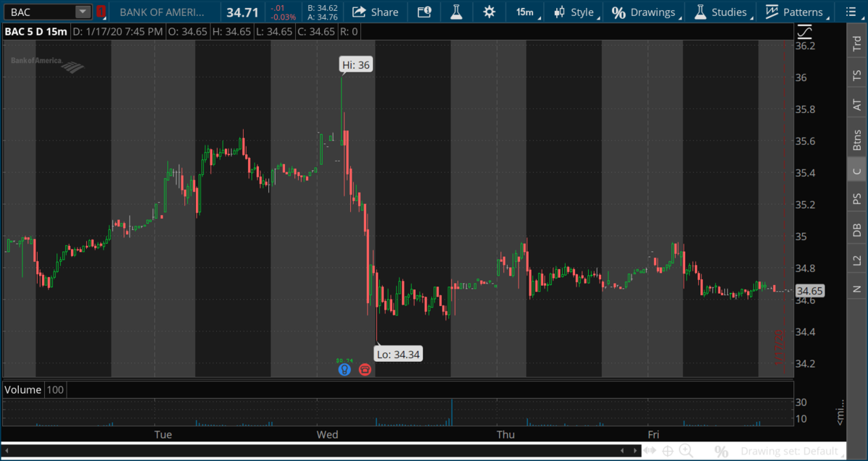Click the R: 0 range value
The height and width of the screenshot is (461, 868).
348,32
